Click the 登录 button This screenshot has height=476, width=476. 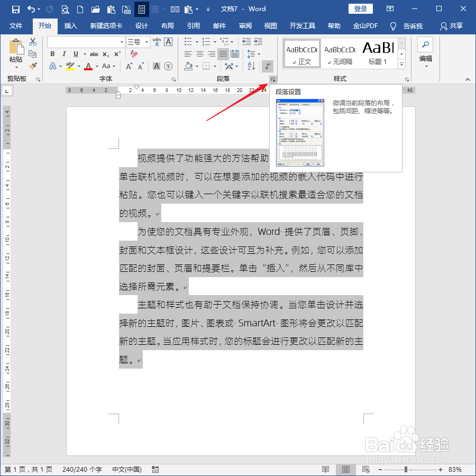click(x=361, y=8)
